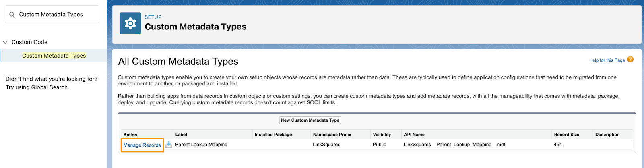Screen dimensions: 644x168
Task: Collapse the Custom Code section chevron
Action: tap(5, 42)
